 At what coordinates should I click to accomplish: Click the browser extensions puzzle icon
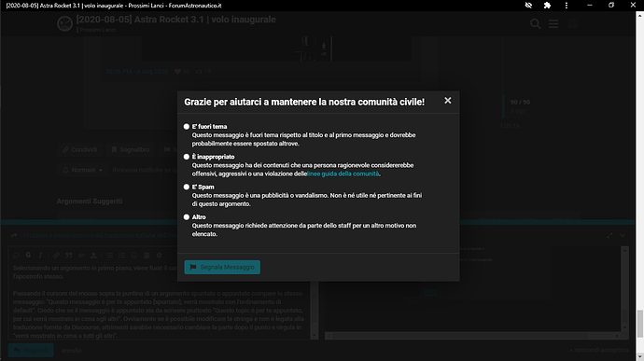(547, 6)
